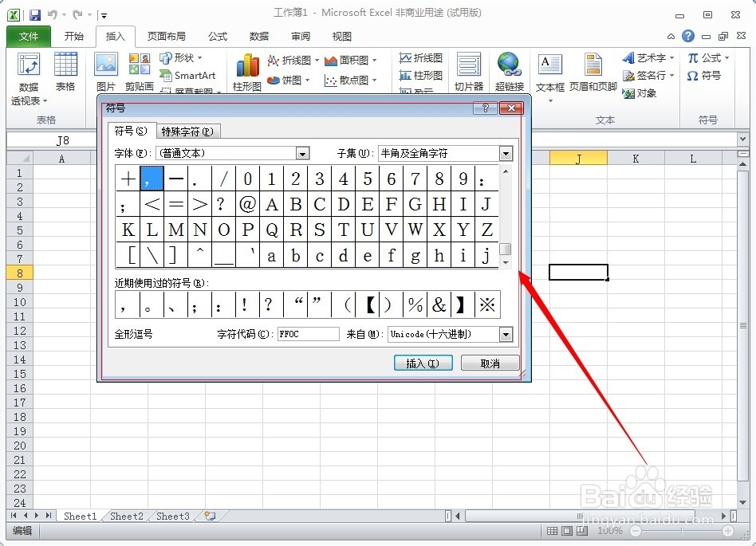Open the File (文件) tab

pyautogui.click(x=29, y=36)
